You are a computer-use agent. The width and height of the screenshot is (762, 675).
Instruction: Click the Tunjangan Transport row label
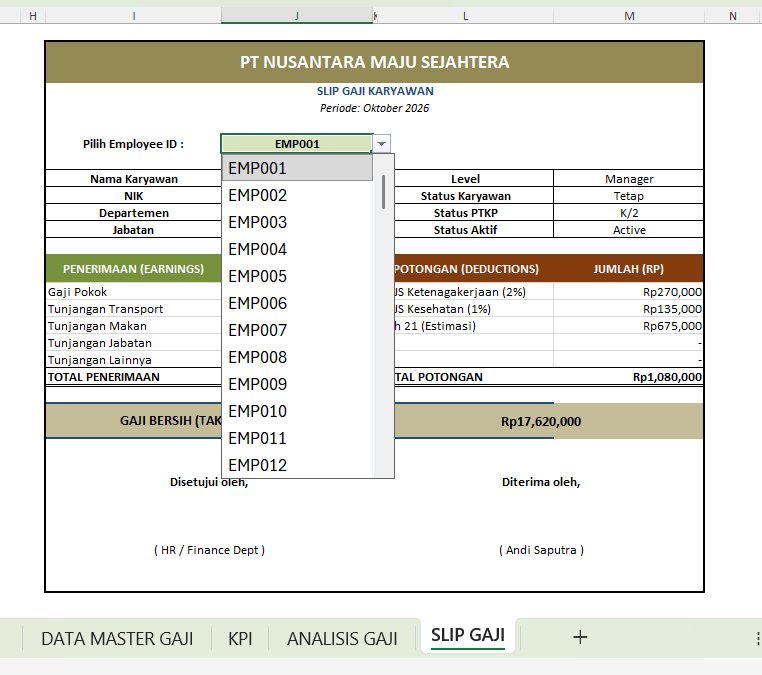pyautogui.click(x=105, y=309)
